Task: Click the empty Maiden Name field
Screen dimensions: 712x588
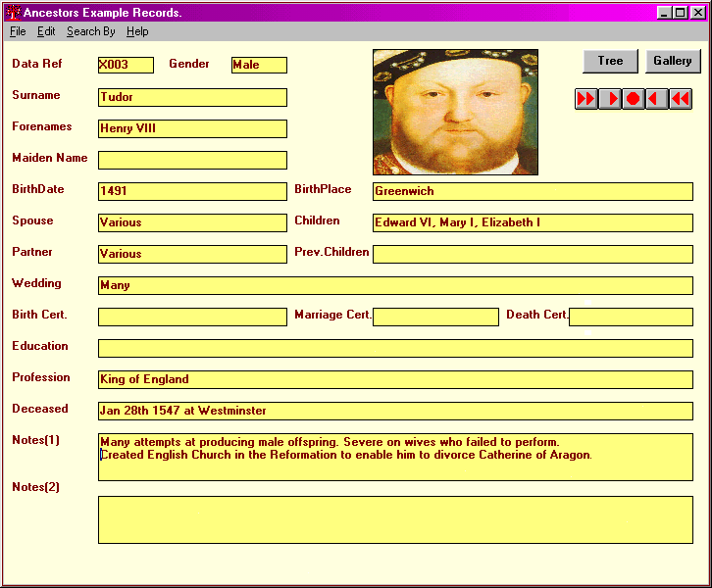Action: (x=192, y=160)
